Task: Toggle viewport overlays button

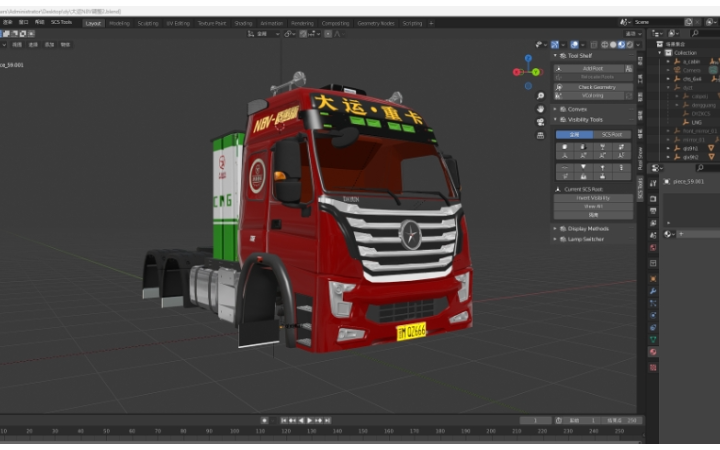Action: [x=574, y=45]
